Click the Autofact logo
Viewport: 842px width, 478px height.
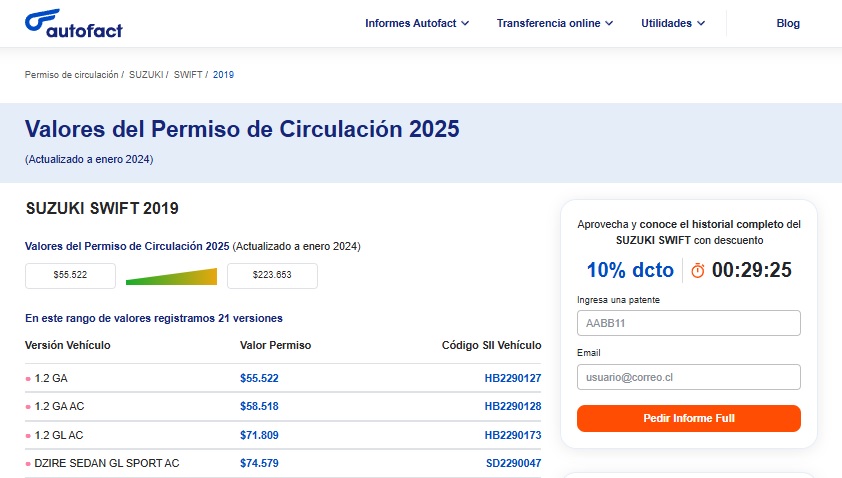(74, 24)
